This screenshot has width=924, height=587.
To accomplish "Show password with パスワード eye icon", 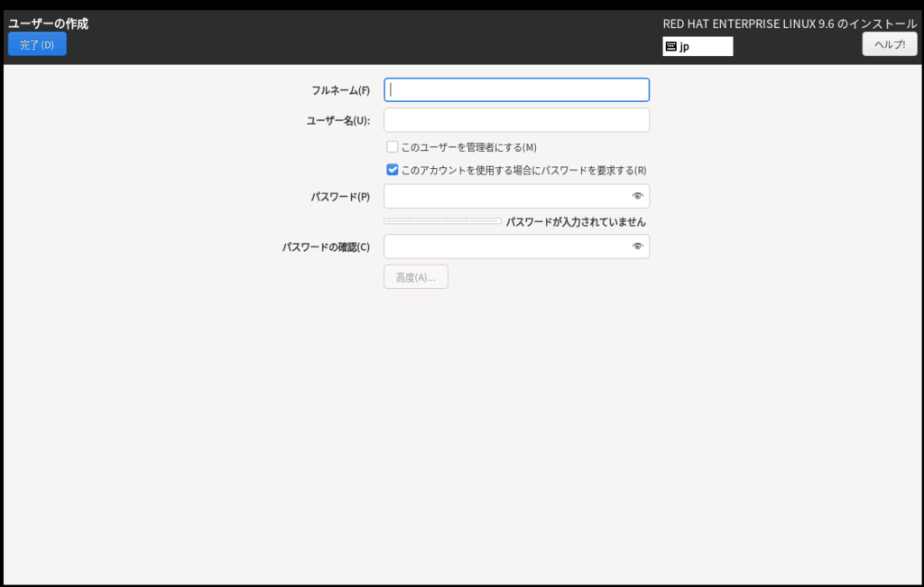I will tap(637, 196).
